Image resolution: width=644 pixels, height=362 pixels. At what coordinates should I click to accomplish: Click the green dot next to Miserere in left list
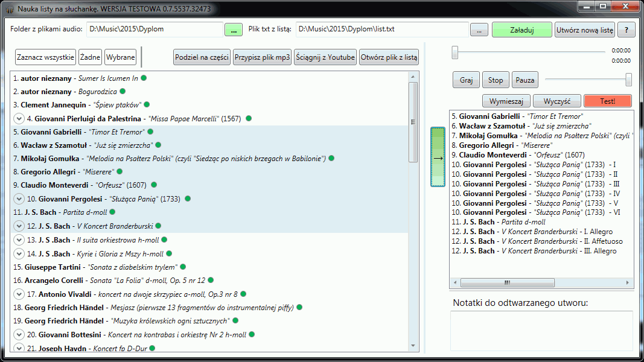[120, 171]
